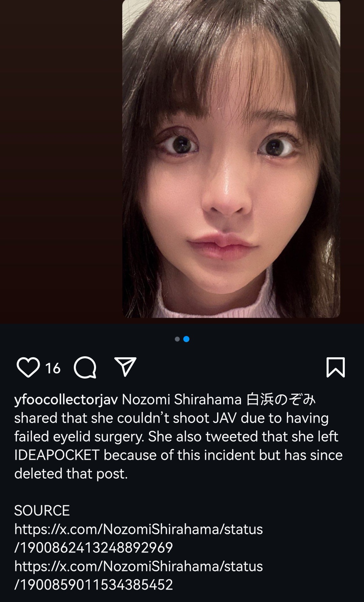Screen dimensions: 364x602
Task: Select the active blue carousel dot
Action: pyautogui.click(x=186, y=339)
